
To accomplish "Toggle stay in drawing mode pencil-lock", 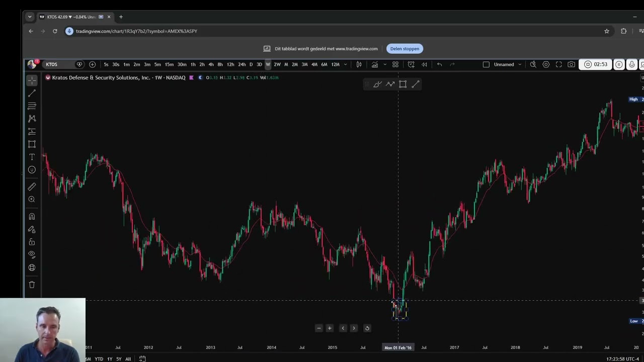I will [32, 230].
